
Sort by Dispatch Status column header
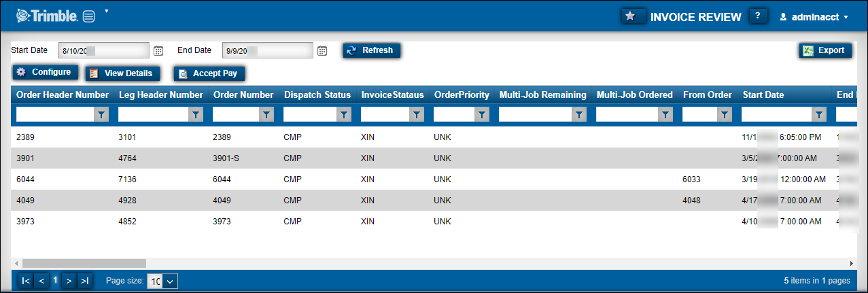tap(317, 95)
